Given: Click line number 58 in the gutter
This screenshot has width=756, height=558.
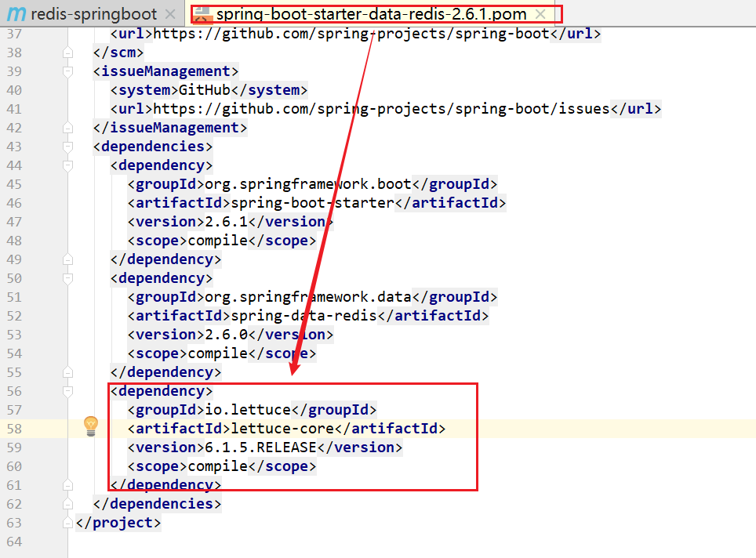Looking at the screenshot, I should tap(14, 428).
